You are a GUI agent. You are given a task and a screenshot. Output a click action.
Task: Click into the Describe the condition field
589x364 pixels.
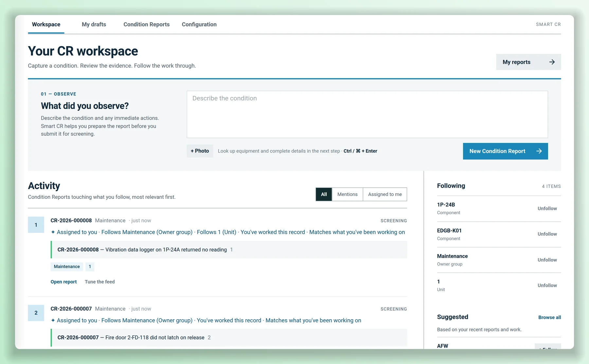point(367,114)
